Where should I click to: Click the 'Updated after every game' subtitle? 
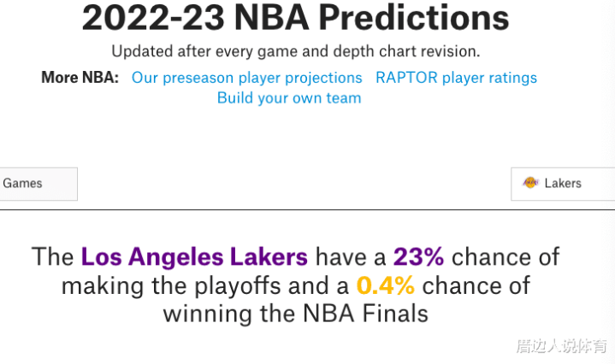[296, 52]
